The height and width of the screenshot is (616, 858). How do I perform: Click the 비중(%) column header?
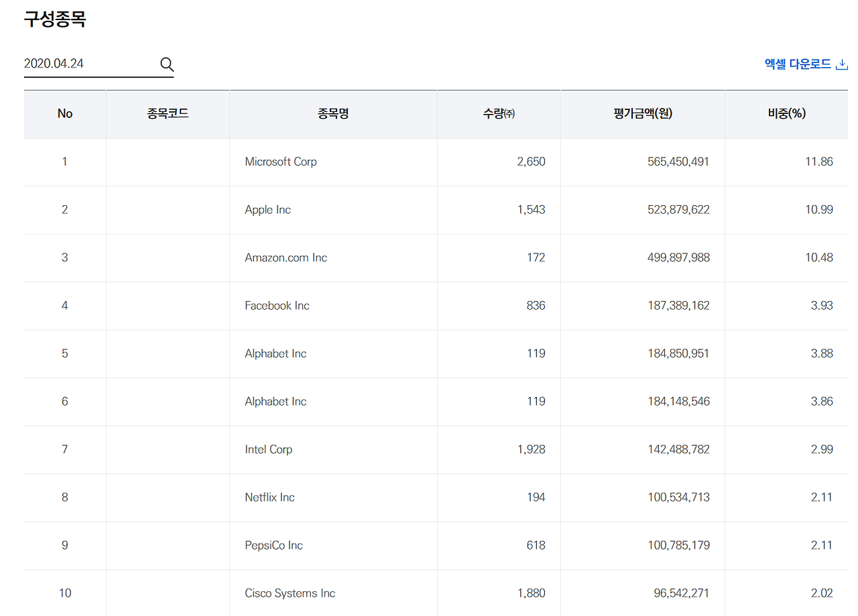coord(786,114)
